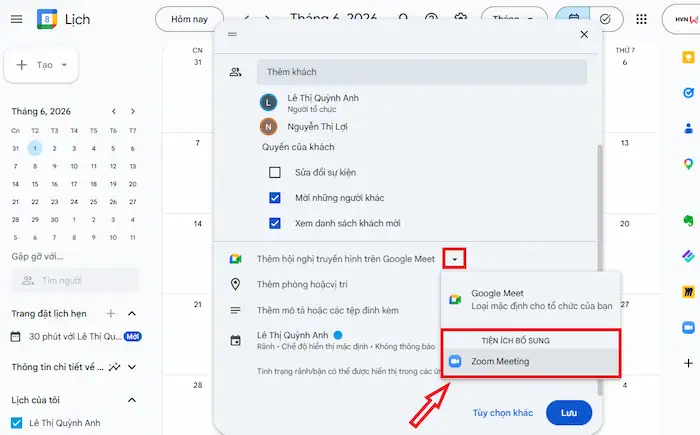Image resolution: width=700 pixels, height=435 pixels.
Task: Open the Google apps grid
Action: 641,19
